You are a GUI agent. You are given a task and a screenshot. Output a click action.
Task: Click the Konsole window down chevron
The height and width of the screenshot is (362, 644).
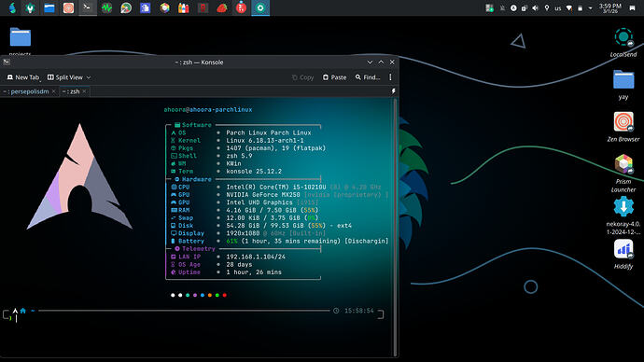(370, 62)
